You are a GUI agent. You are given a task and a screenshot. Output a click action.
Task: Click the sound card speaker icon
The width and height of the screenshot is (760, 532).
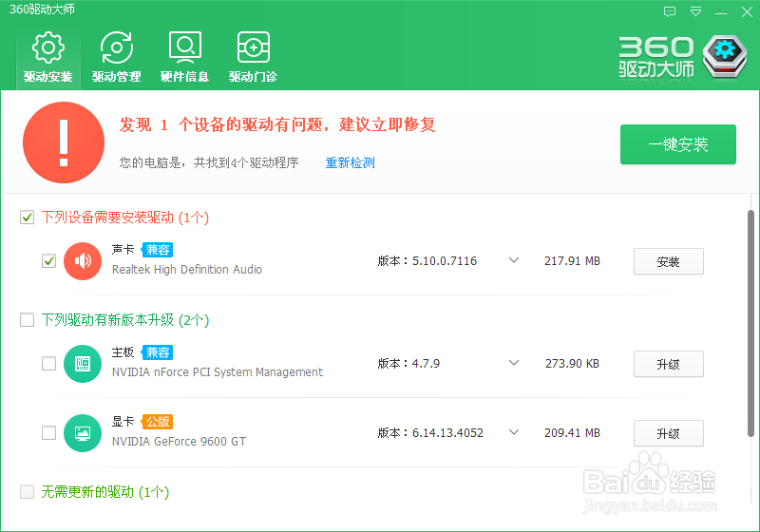(x=83, y=261)
